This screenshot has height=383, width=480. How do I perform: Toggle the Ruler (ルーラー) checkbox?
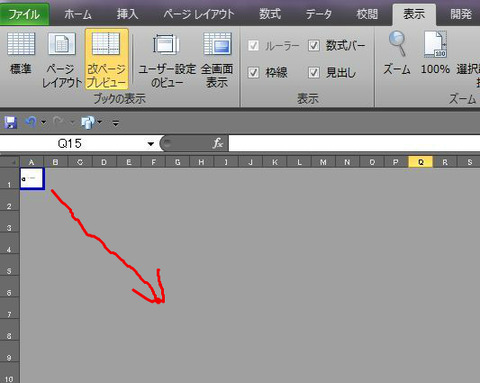click(x=253, y=45)
